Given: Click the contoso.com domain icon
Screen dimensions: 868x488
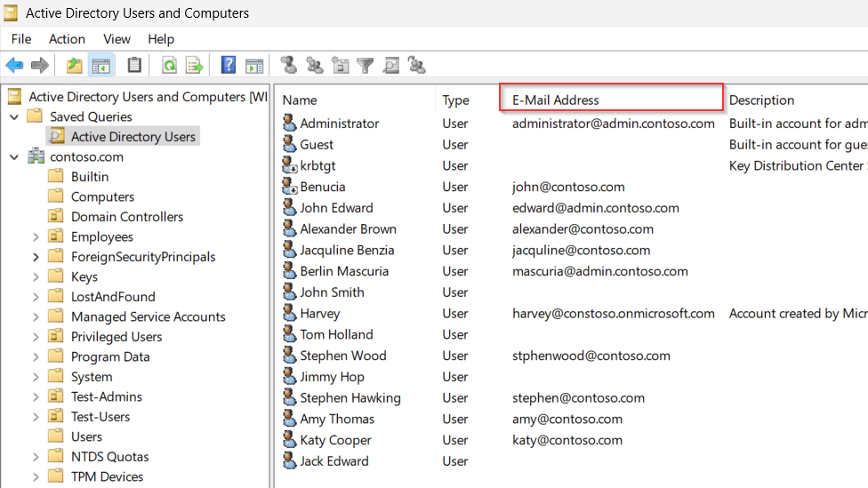Looking at the screenshot, I should tap(36, 156).
